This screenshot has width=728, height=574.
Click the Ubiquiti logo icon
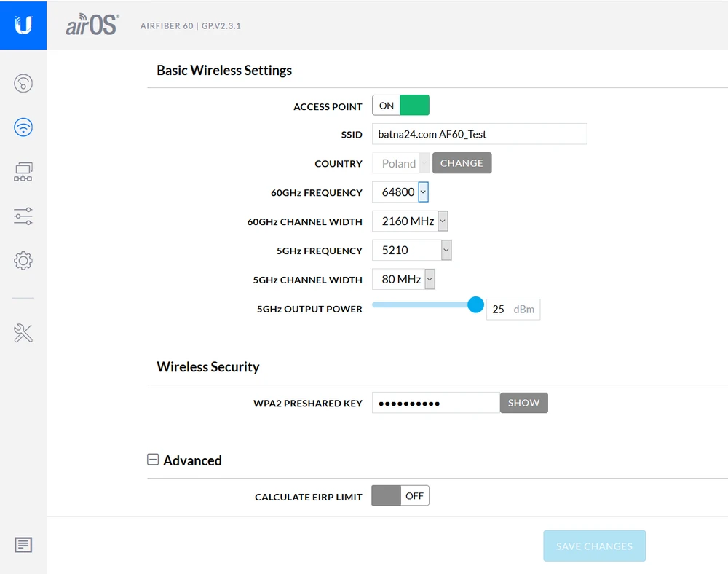point(23,25)
